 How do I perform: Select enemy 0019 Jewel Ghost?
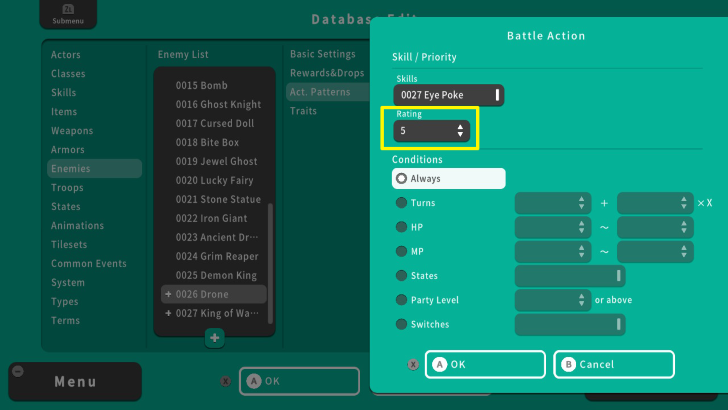[214, 162]
